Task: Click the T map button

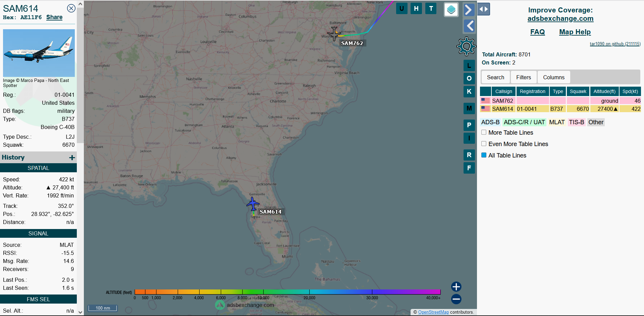Action: tap(431, 8)
